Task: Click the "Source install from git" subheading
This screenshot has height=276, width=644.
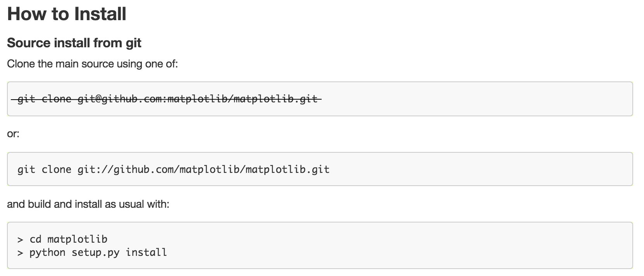Action: 74,43
